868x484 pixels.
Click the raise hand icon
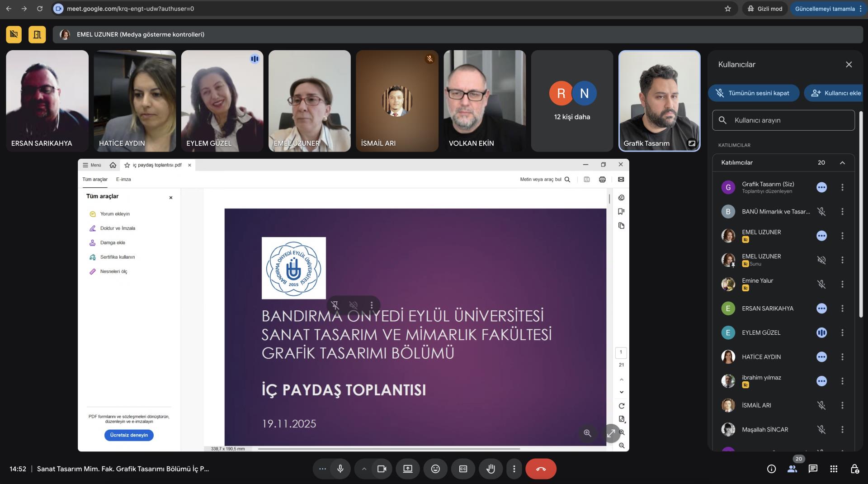click(x=491, y=469)
